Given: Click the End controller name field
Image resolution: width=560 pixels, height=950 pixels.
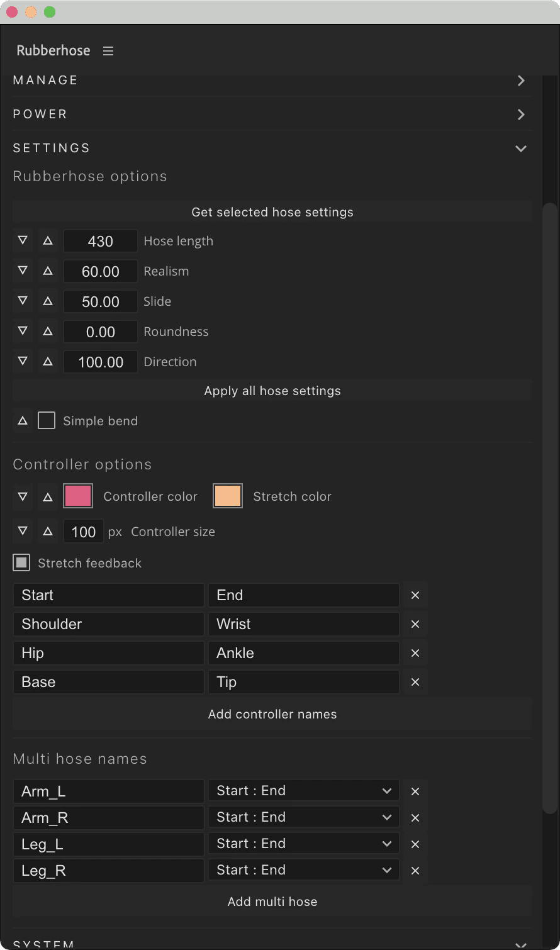Looking at the screenshot, I should (304, 595).
